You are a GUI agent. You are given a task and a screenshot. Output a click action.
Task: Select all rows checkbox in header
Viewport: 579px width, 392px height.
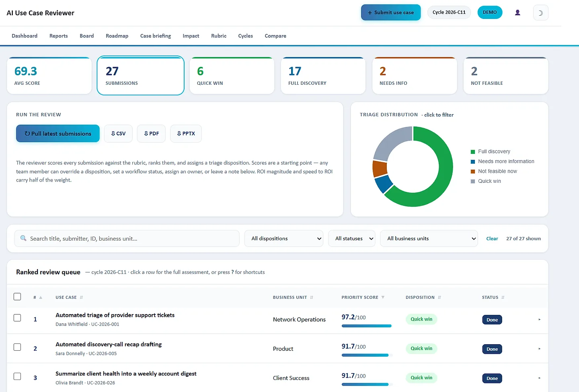coord(17,297)
